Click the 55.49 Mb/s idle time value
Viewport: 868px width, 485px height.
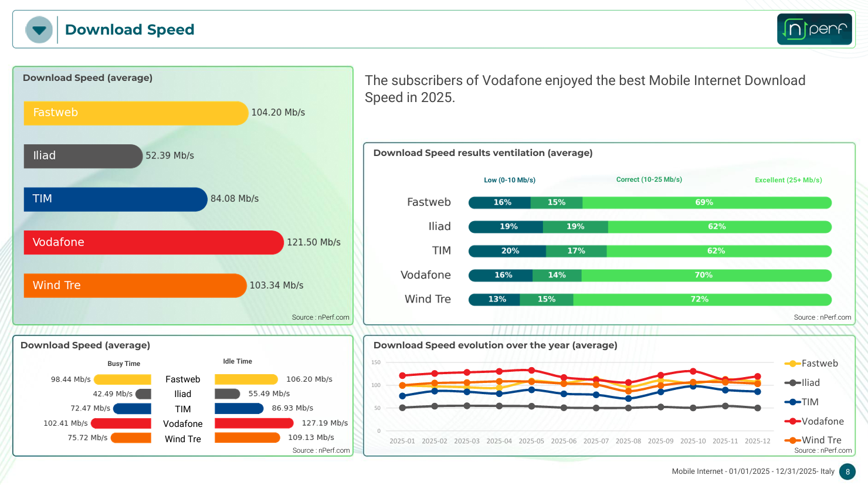(x=269, y=394)
